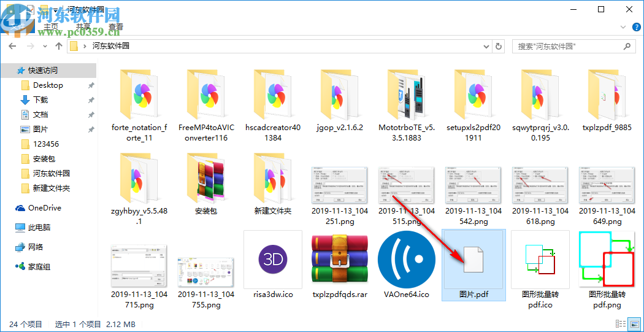
Task: Switch to large icons view button
Action: (635, 324)
